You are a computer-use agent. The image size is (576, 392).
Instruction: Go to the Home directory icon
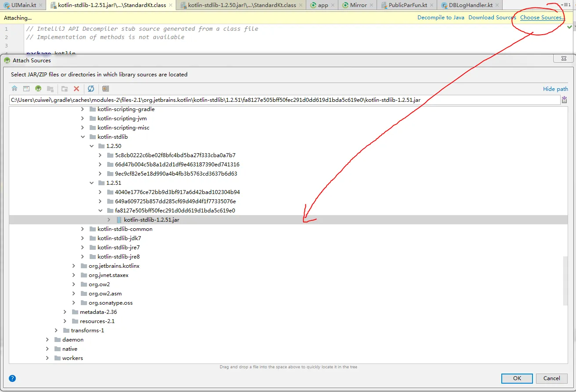coord(14,89)
